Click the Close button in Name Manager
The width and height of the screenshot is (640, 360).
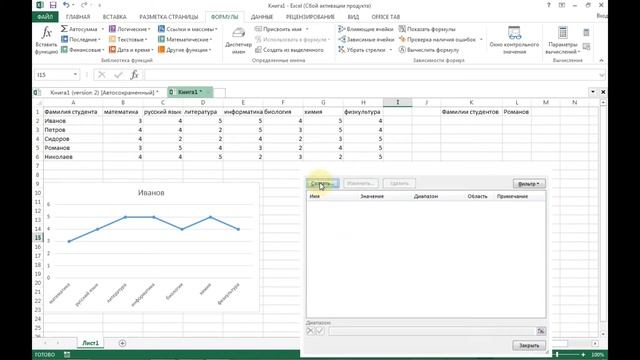pos(529,345)
